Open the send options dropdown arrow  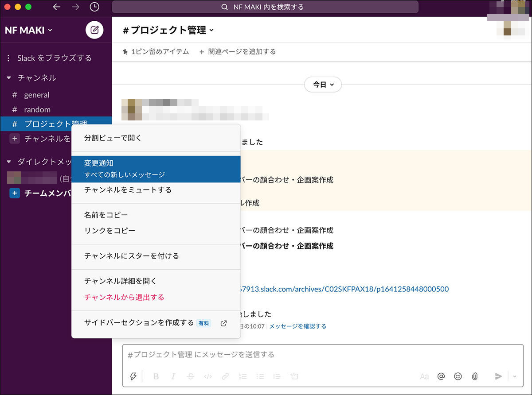tap(515, 376)
